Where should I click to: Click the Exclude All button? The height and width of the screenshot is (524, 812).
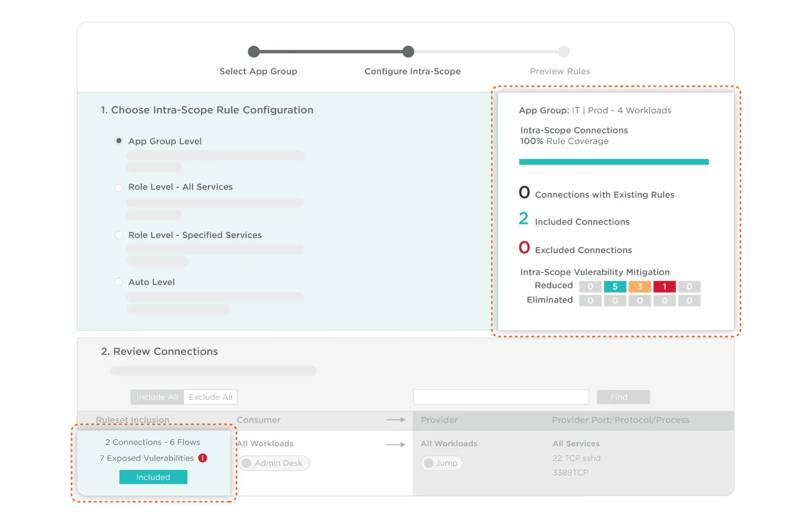211,397
